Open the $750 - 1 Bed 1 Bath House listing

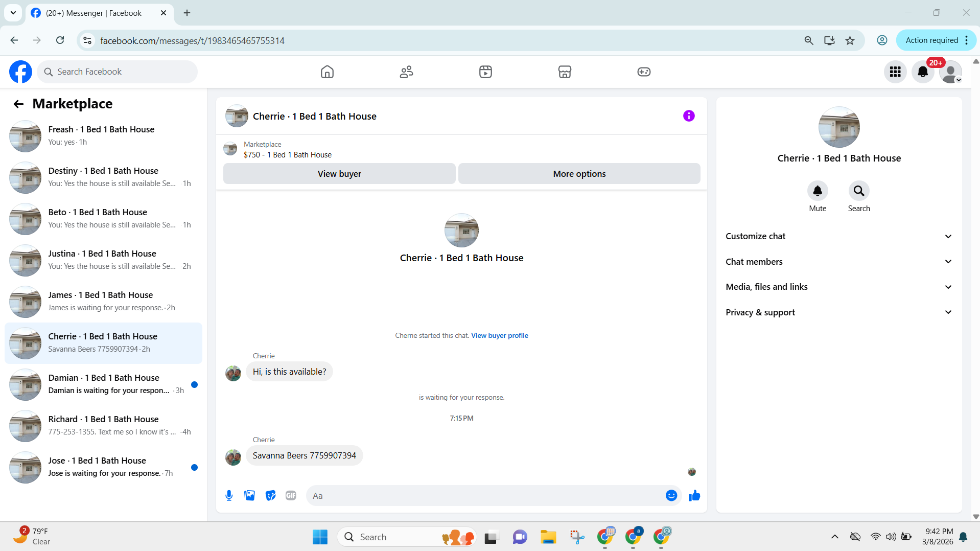287,155
